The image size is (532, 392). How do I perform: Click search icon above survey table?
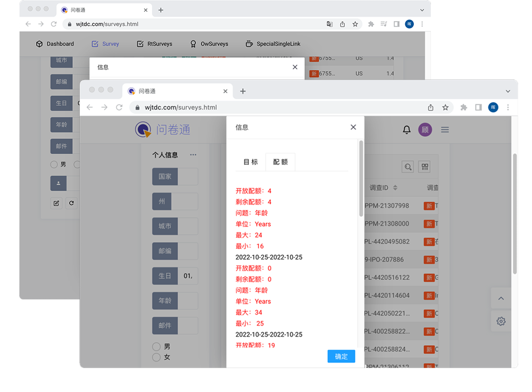[408, 167]
